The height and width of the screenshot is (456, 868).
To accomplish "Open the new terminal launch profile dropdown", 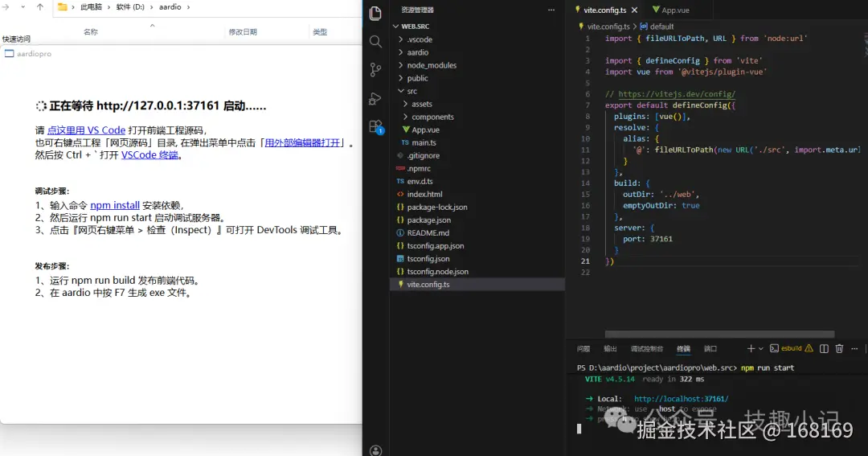I will (x=760, y=348).
